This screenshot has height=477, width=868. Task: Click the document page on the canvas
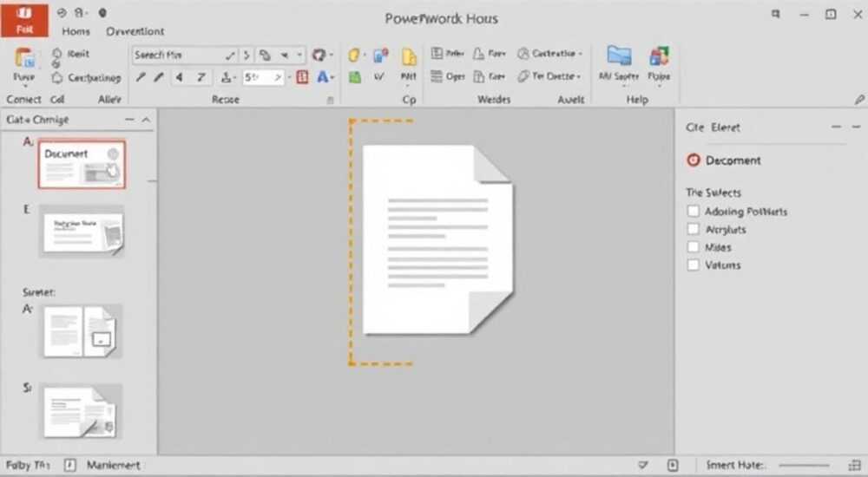pos(437,239)
